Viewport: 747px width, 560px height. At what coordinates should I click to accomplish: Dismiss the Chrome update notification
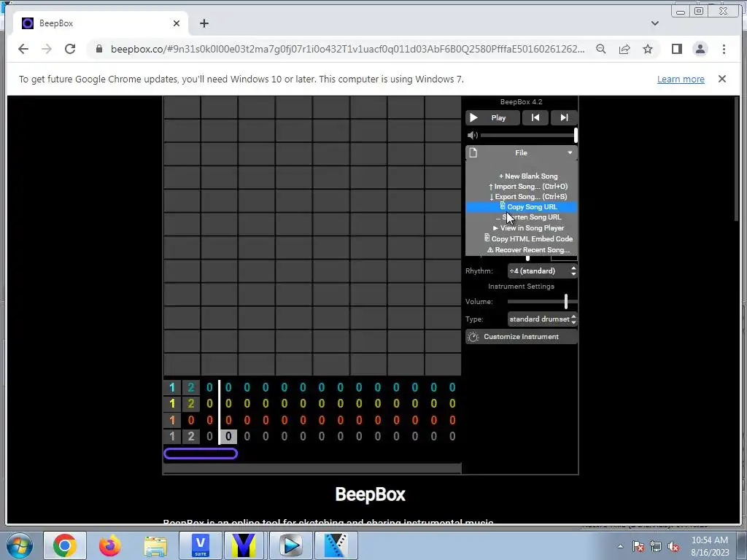722,79
